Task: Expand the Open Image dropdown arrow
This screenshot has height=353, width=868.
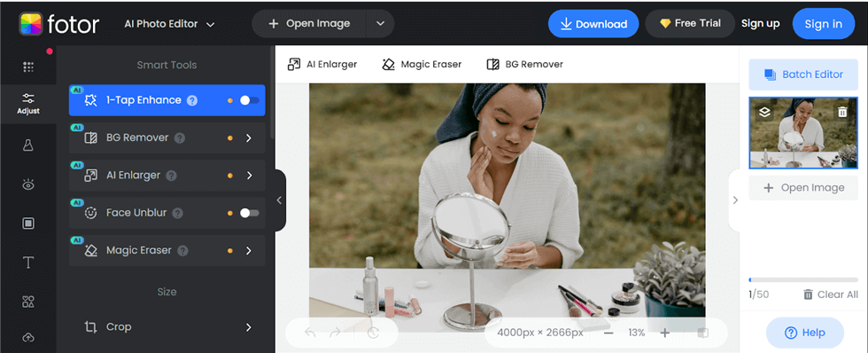Action: tap(380, 24)
